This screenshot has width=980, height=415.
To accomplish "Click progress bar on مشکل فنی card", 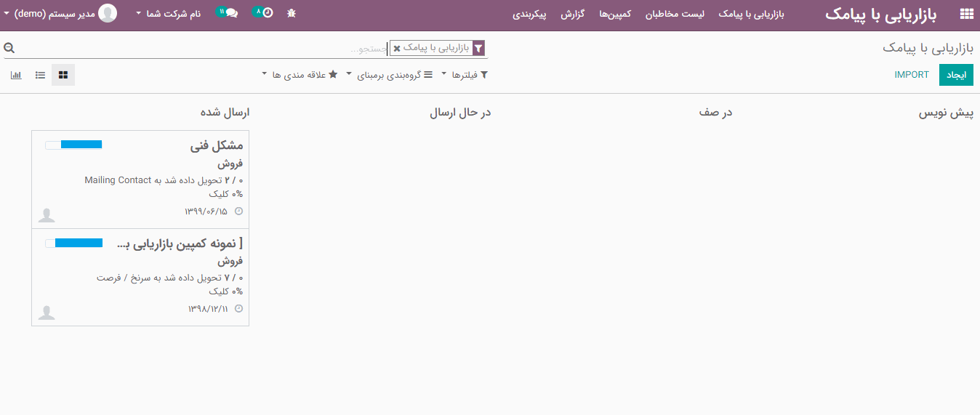I will tap(73, 145).
